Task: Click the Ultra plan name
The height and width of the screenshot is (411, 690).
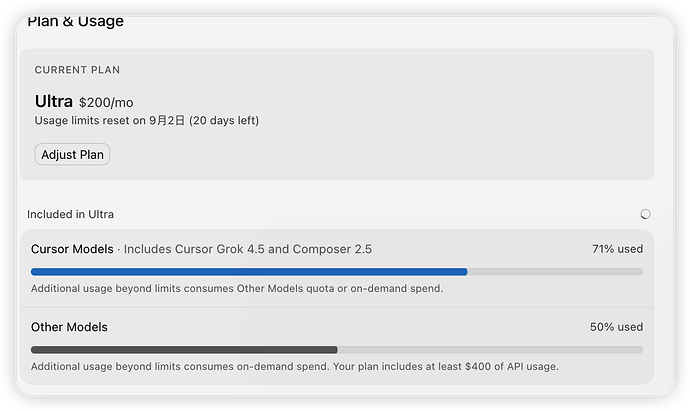Action: (54, 101)
